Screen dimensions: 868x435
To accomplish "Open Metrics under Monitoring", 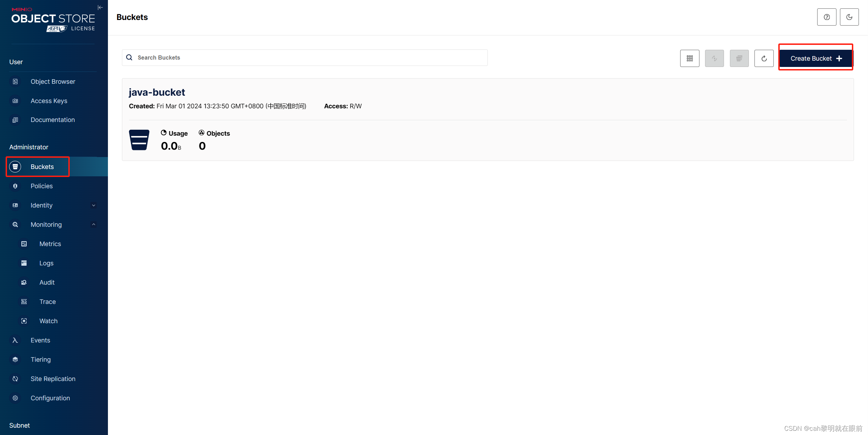I will pos(50,244).
